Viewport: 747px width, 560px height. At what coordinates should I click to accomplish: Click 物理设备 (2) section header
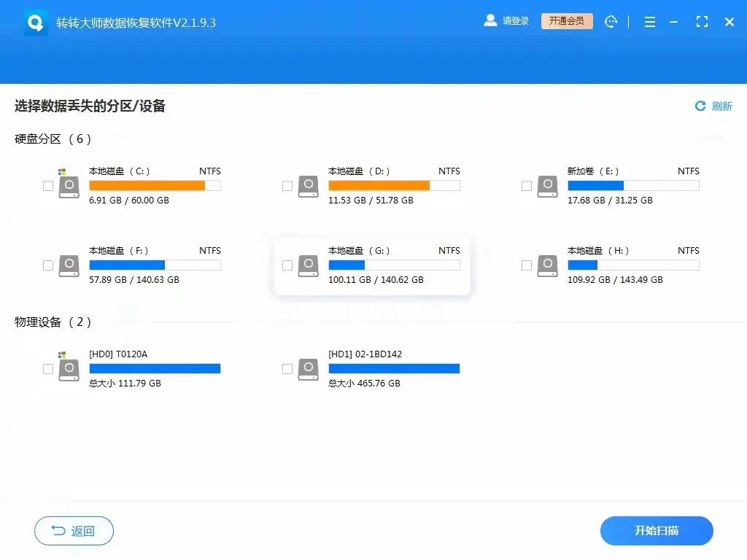coord(53,322)
